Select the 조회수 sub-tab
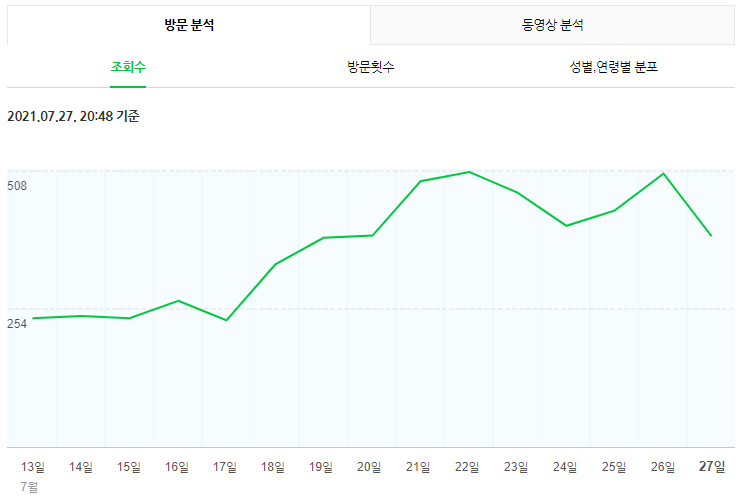 point(128,67)
